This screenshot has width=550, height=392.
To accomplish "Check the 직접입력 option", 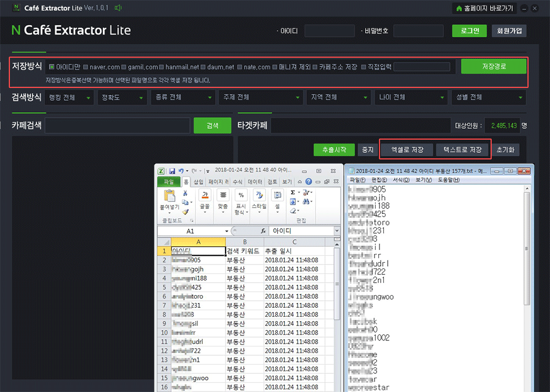I will [364, 67].
